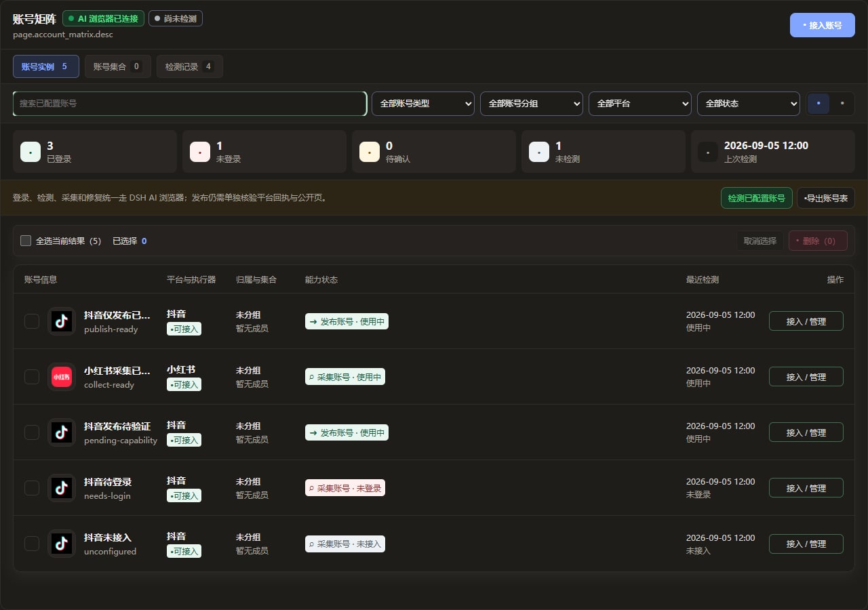Click the white icon on 未检测 stat card
This screenshot has width=868, height=610.
539,152
